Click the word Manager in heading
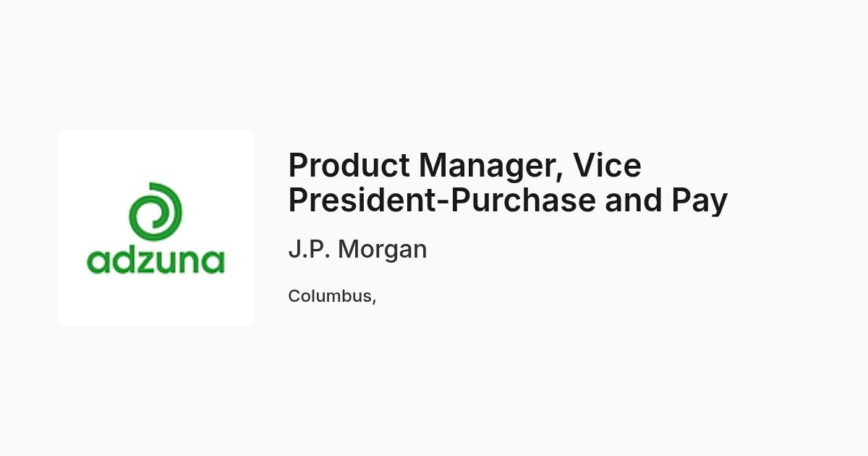 click(x=491, y=167)
